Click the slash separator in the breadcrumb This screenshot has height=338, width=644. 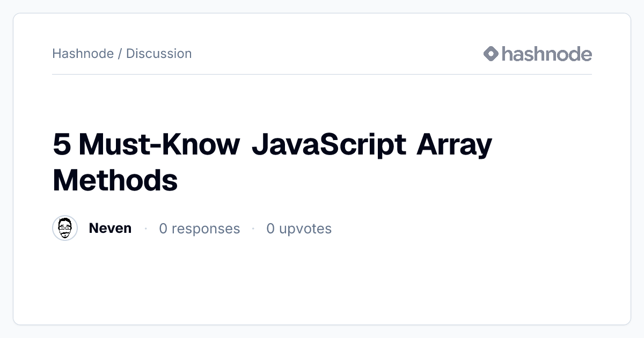(120, 54)
